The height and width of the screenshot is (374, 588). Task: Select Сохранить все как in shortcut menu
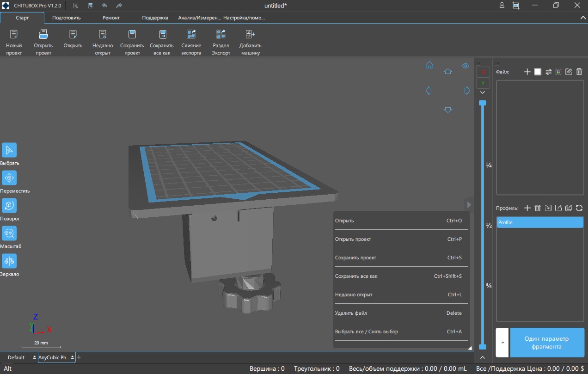click(356, 276)
